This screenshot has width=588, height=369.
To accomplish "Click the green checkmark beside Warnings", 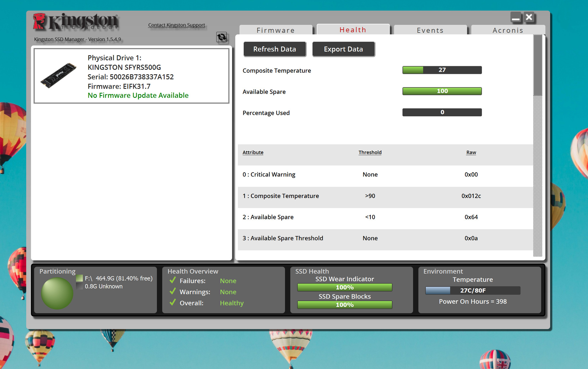I will [x=173, y=291].
